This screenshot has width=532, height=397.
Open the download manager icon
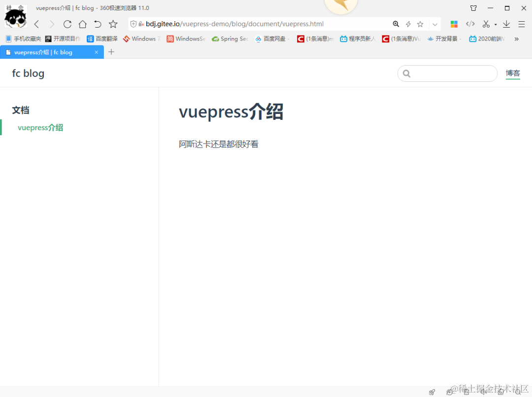[506, 24]
